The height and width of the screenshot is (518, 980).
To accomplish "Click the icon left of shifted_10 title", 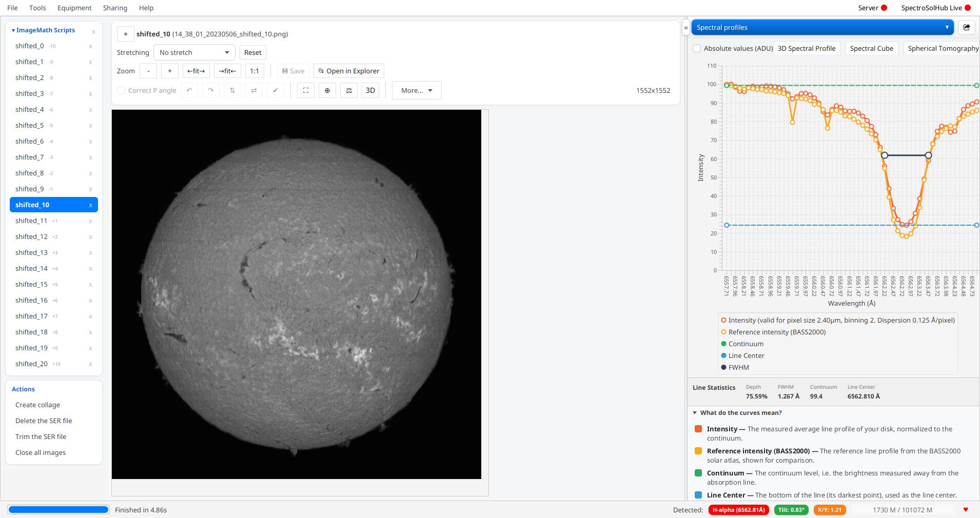I will point(126,34).
